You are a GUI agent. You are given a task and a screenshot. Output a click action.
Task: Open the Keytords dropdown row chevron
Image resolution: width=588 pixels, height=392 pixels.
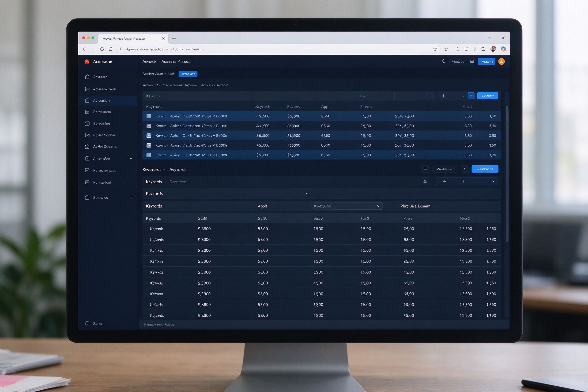pos(307,193)
